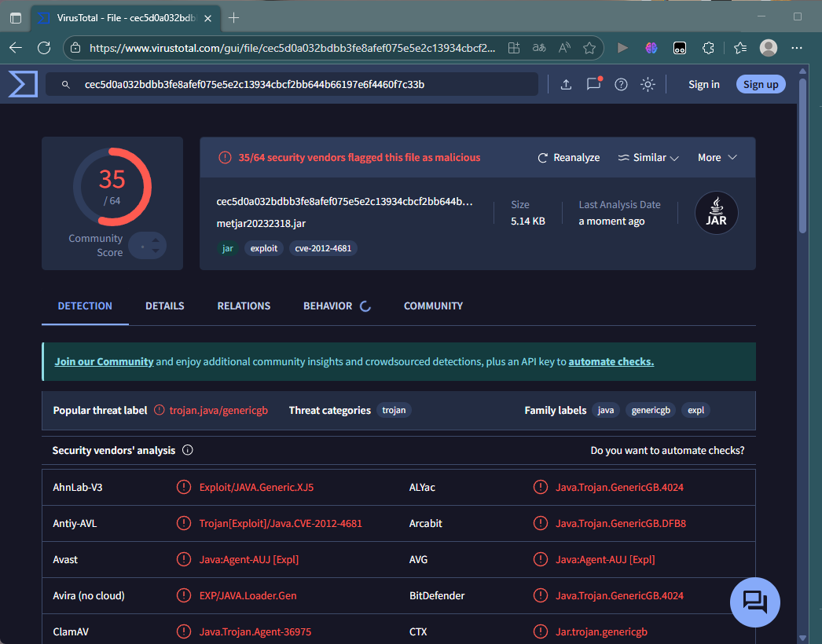Click the VirusTotal logo icon

click(x=23, y=84)
